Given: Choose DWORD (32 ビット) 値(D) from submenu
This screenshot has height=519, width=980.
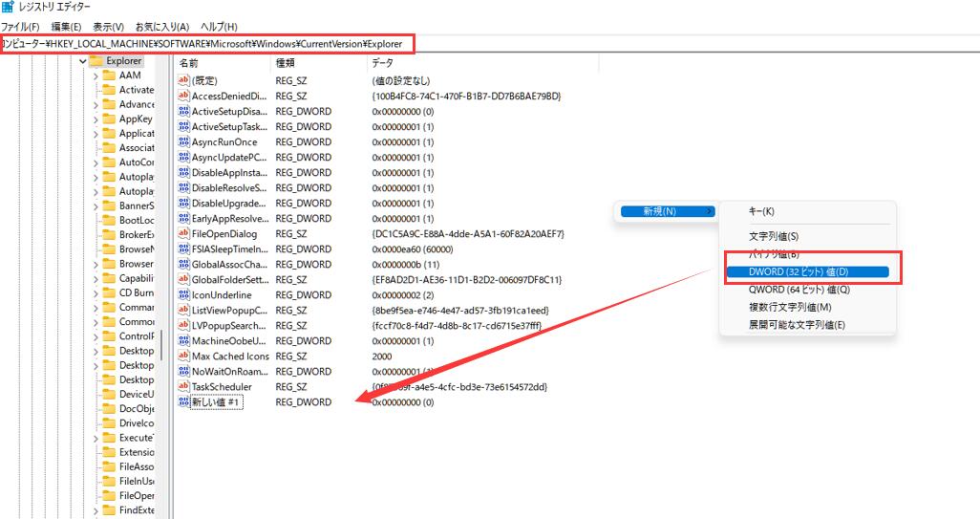Looking at the screenshot, I should 807,272.
